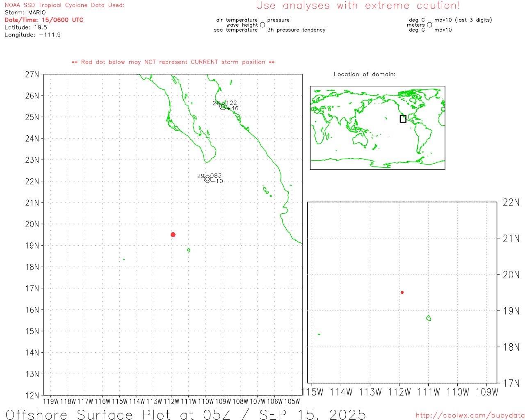This screenshot has height=420, width=525.
Task: Click buoy pressure tendency '+10'
Action: 217,181
